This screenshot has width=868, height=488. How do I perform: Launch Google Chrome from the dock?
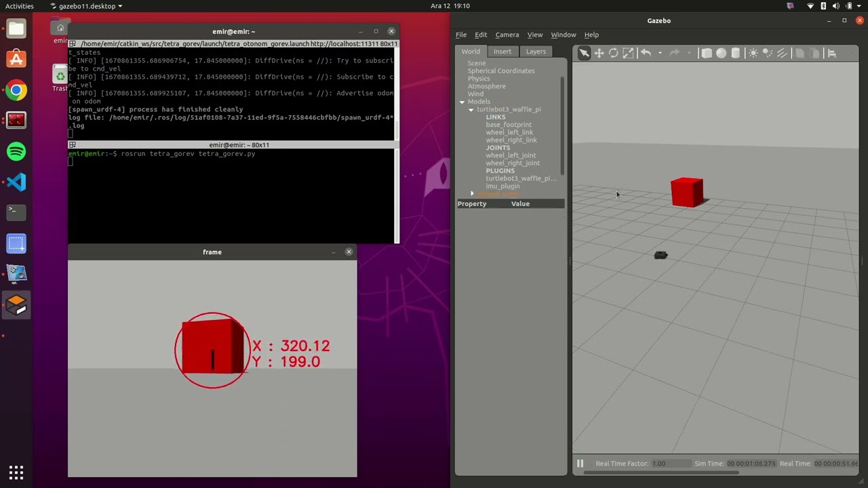[x=16, y=90]
